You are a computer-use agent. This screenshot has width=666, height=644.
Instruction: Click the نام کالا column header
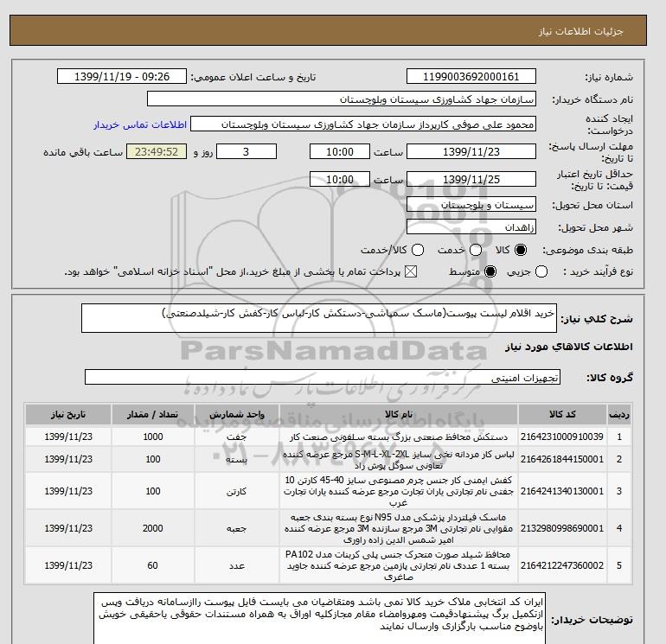(399, 414)
